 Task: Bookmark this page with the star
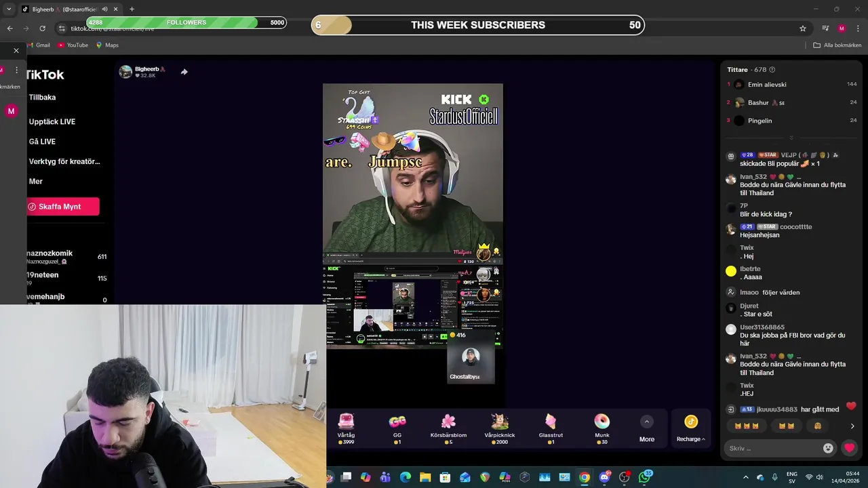coord(803,28)
